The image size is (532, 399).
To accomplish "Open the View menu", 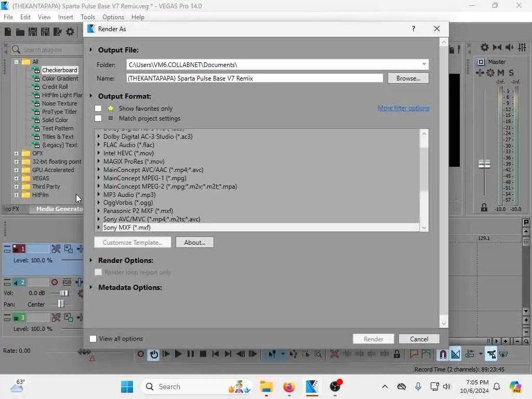I will point(44,17).
